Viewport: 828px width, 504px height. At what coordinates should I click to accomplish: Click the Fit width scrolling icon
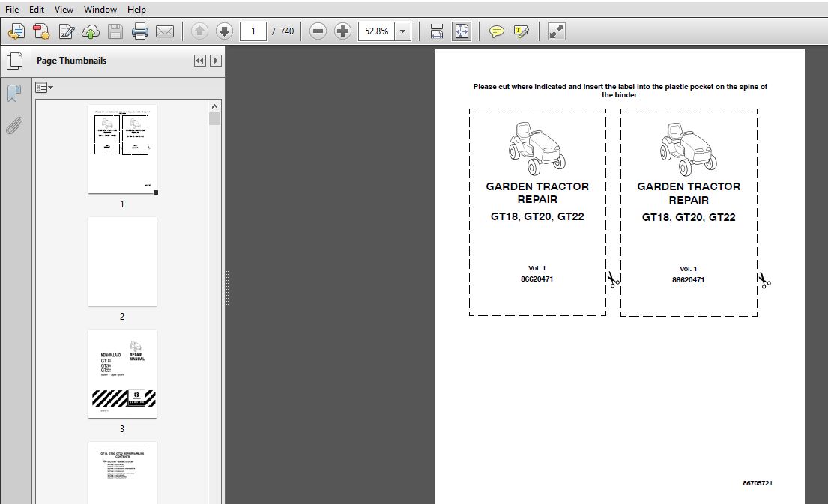[x=437, y=31]
